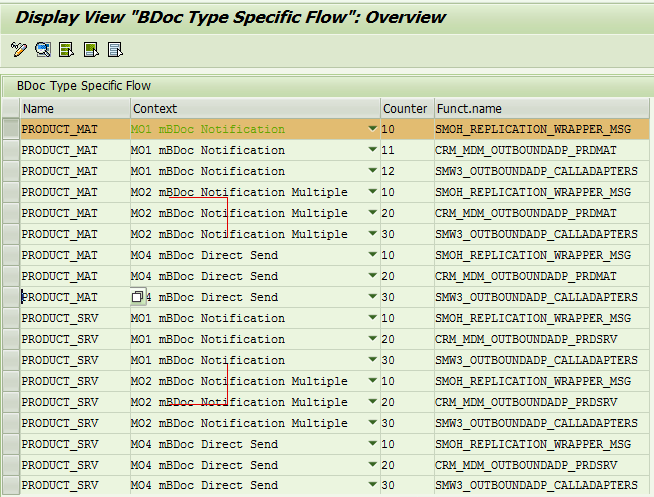Select row marker of PRODUCT_MAT MO2 counter 10
This screenshot has height=497, width=654.
tap(11, 192)
